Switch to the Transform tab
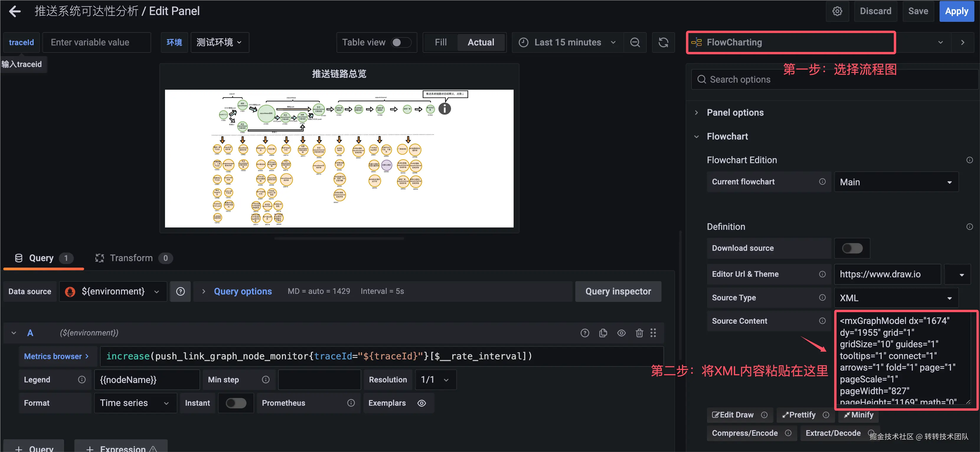The width and height of the screenshot is (980, 452). [x=131, y=258]
